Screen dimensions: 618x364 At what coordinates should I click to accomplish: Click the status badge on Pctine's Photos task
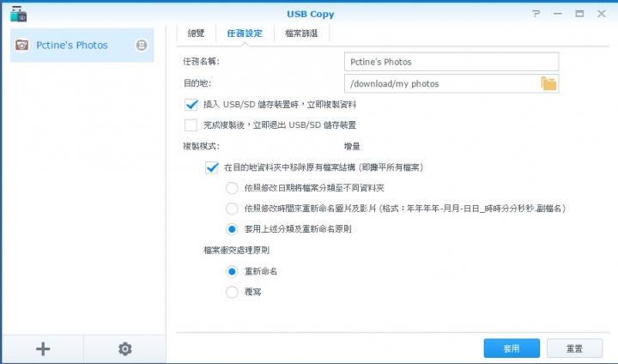(x=142, y=45)
